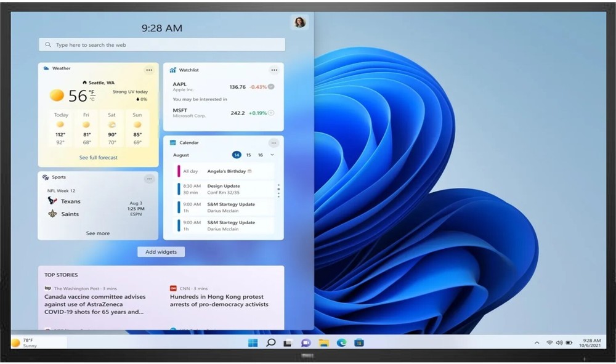Open the Weather widget options menu

149,70
